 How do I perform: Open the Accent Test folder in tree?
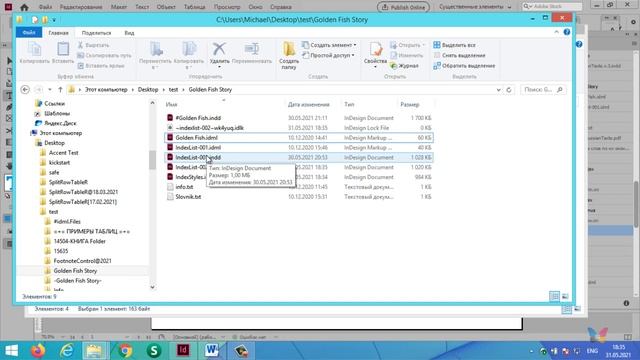[63, 153]
